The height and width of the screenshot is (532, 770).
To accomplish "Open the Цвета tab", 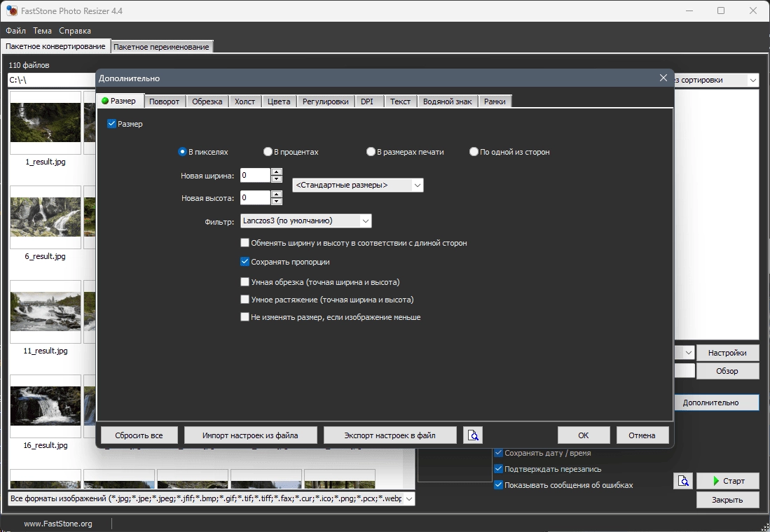I will point(279,101).
